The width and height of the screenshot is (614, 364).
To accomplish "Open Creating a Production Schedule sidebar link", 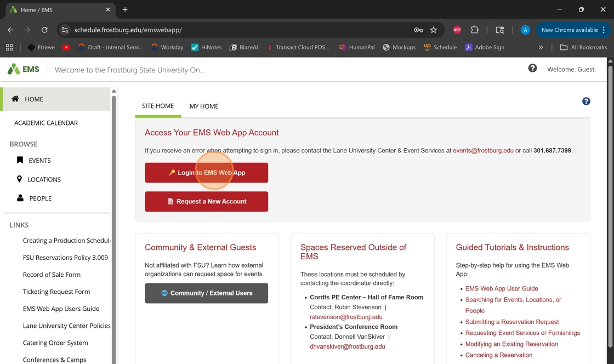I will coord(66,241).
